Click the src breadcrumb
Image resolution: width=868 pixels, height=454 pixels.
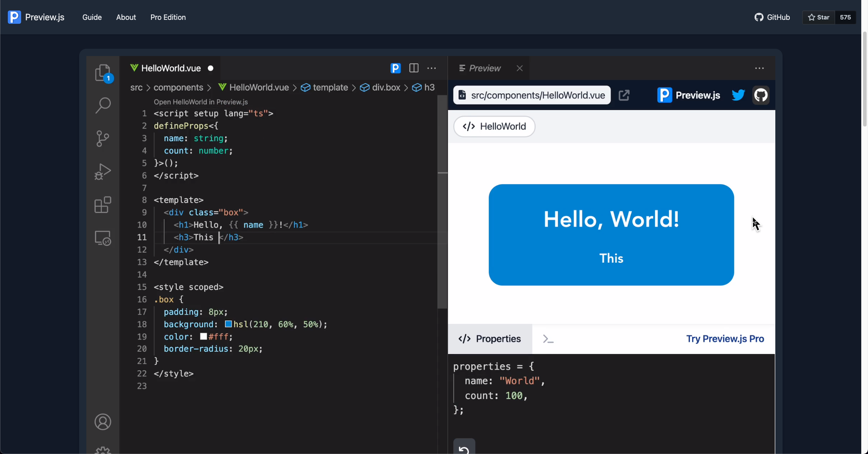click(136, 88)
